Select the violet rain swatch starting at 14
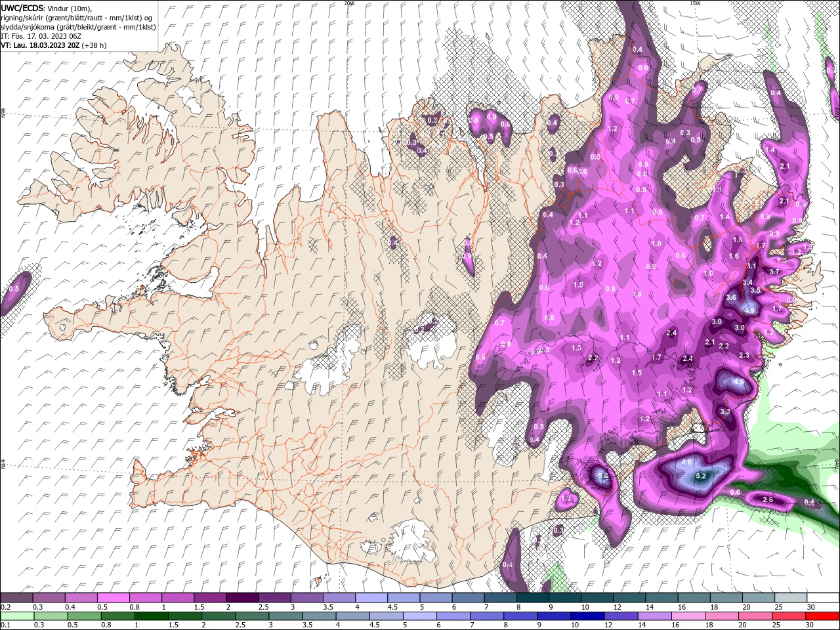 tap(654, 616)
